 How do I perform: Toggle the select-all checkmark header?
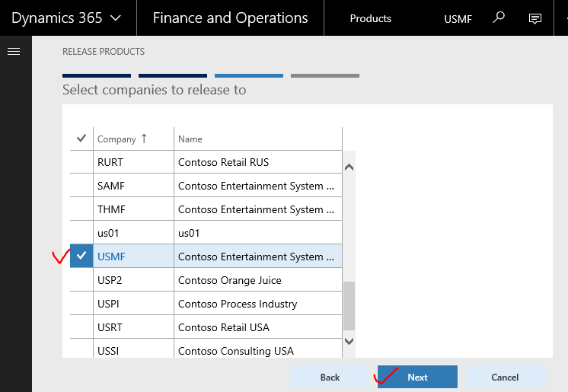tap(81, 139)
